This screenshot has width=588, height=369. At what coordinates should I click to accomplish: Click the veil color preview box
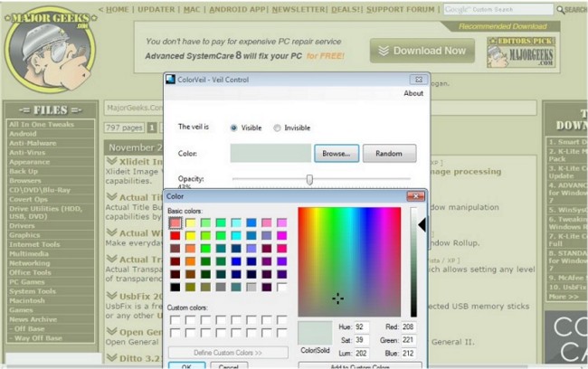coord(270,154)
